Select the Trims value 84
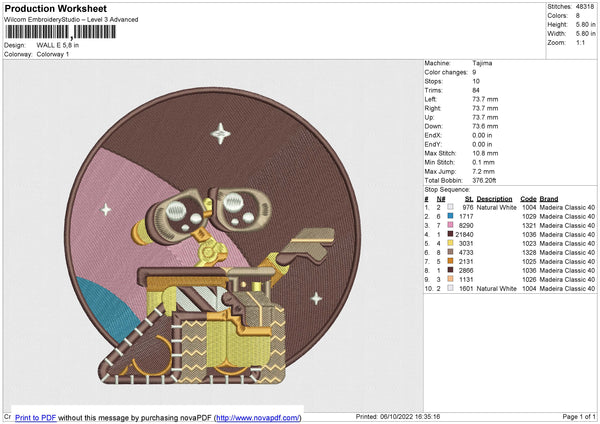This screenshot has width=600, height=424. (476, 90)
